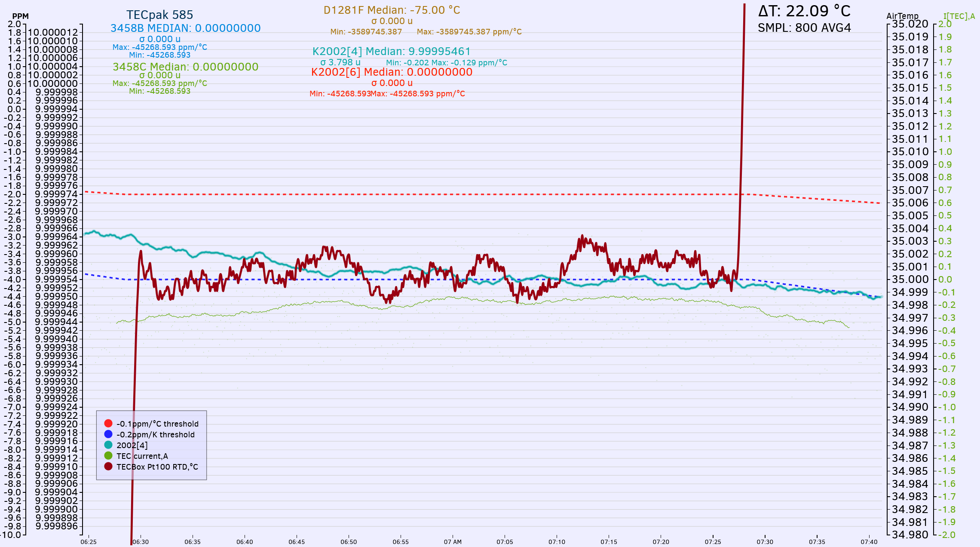Click the '-4.0' PPM axis tick
This screenshot has height=547, width=980.
pos(12,280)
